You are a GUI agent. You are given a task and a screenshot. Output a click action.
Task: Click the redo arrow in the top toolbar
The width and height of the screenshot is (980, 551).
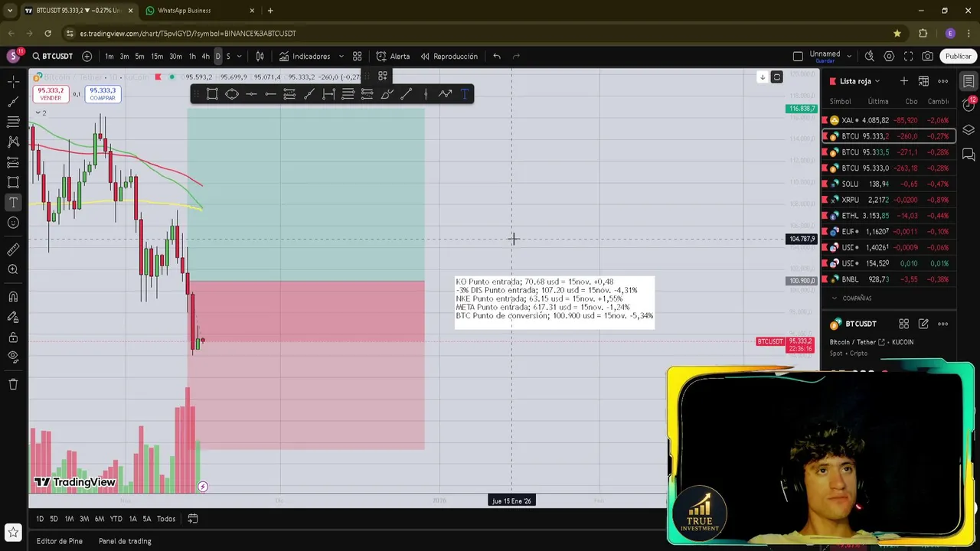tap(516, 56)
